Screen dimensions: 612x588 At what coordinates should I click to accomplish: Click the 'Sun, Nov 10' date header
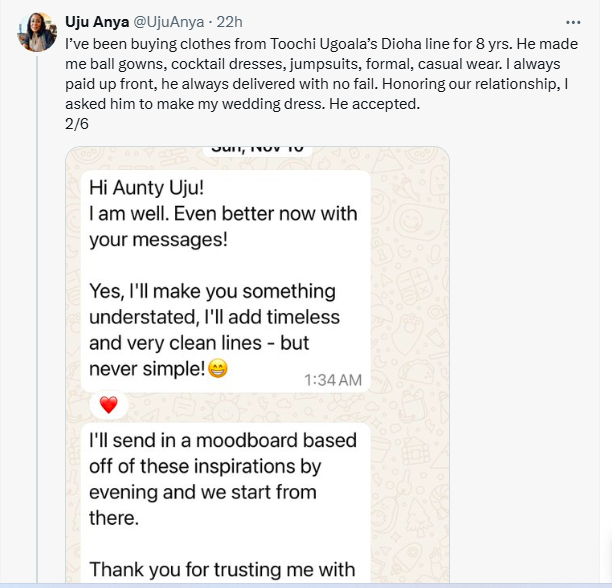pos(256,148)
